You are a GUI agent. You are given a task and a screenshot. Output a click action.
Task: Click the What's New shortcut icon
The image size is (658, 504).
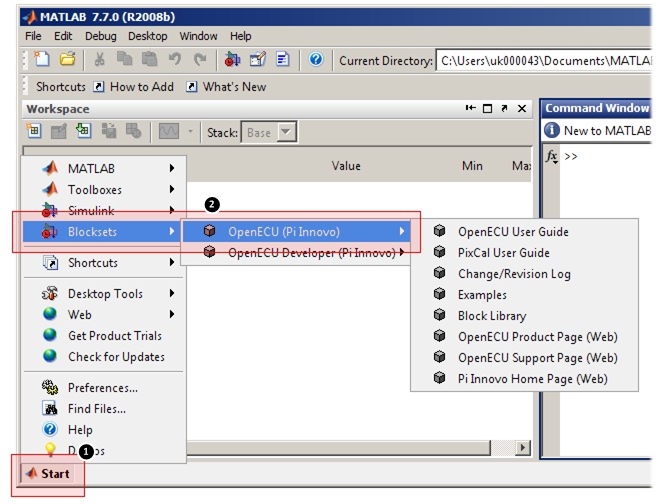click(x=191, y=86)
